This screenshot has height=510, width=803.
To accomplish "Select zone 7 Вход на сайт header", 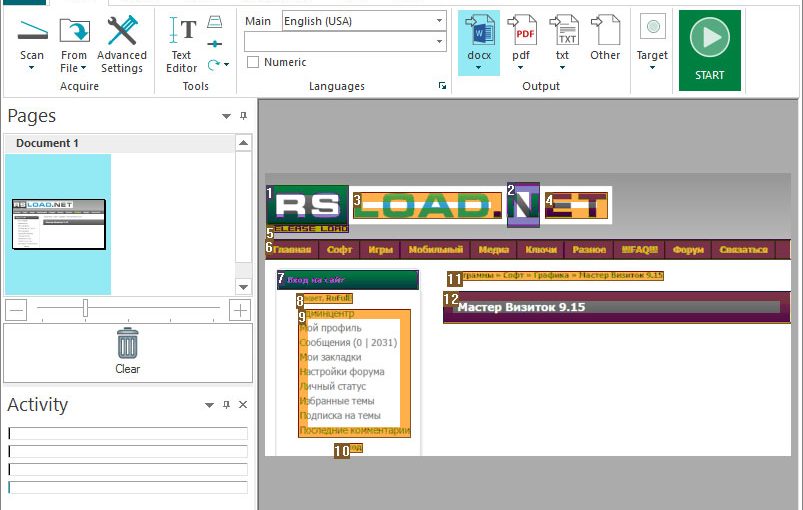I will coord(348,280).
